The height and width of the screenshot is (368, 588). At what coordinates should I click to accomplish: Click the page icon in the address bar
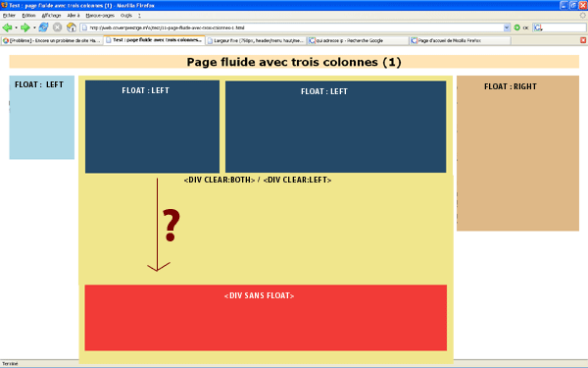pyautogui.click(x=84, y=27)
